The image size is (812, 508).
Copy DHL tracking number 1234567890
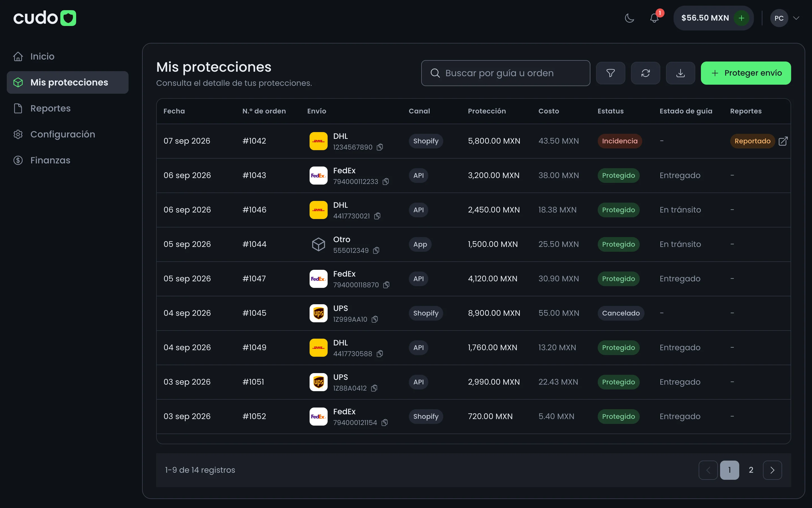pos(380,147)
